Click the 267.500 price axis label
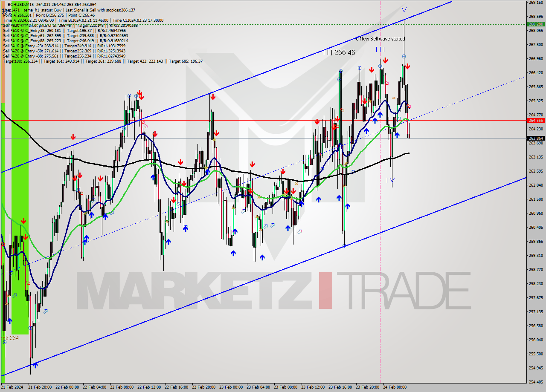This screenshot has width=546, height=392. (x=536, y=45)
